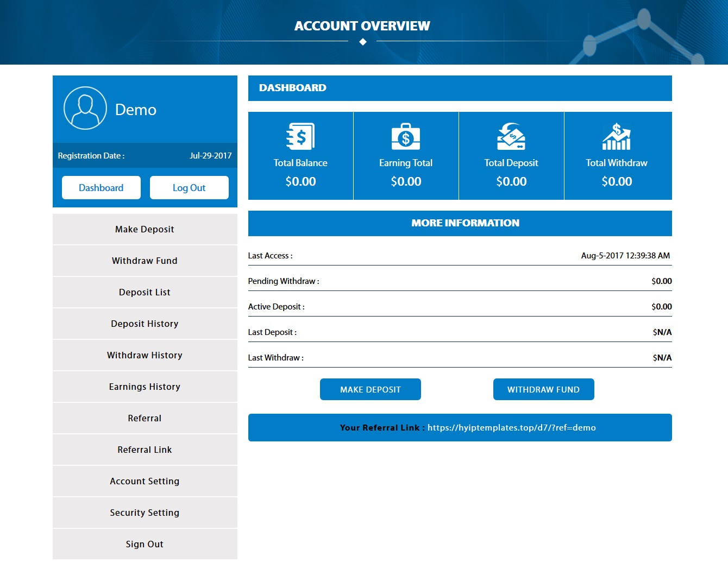Click the referral link URL
This screenshot has height=569, width=728.
tap(511, 428)
